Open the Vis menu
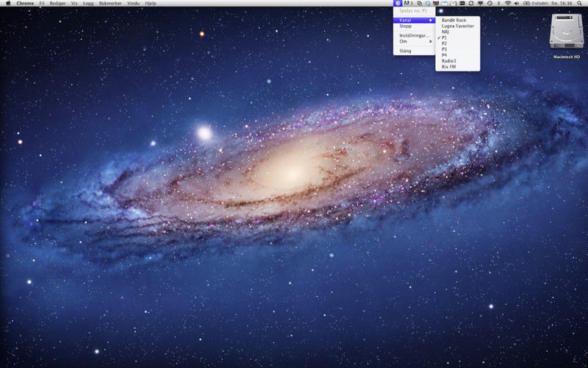The image size is (588, 368). 74,3
